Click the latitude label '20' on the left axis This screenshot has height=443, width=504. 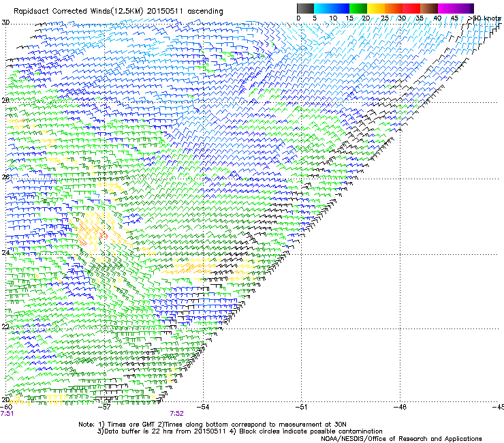coord(5,399)
